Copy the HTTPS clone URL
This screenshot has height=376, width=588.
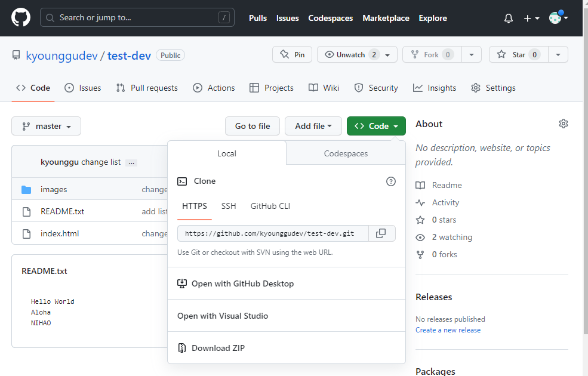tap(381, 233)
